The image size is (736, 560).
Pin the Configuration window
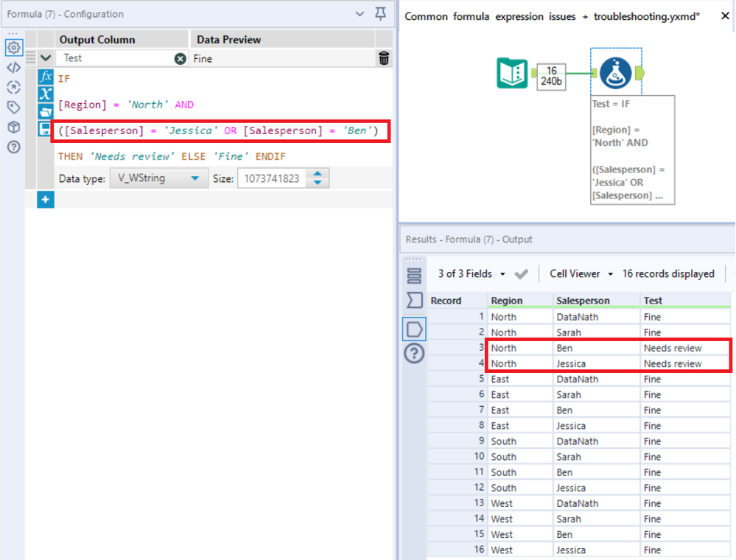coord(381,13)
